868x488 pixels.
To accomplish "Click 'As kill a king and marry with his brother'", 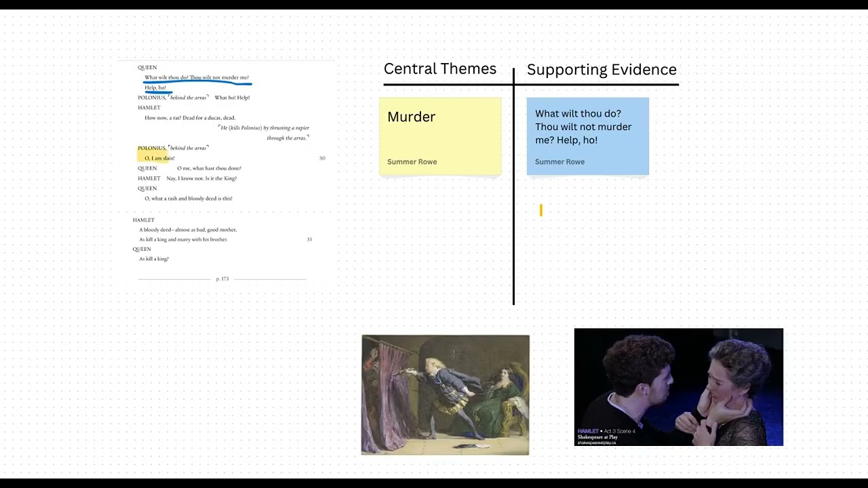I will (183, 239).
